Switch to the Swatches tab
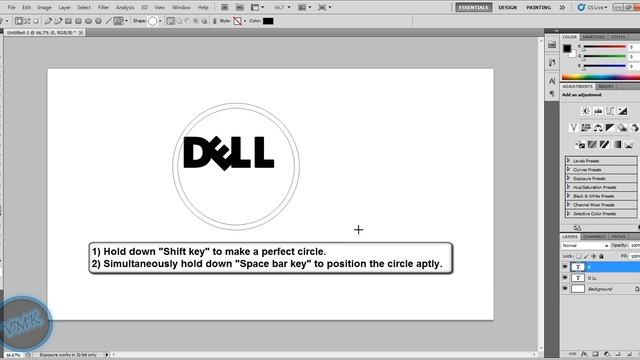 click(x=594, y=37)
